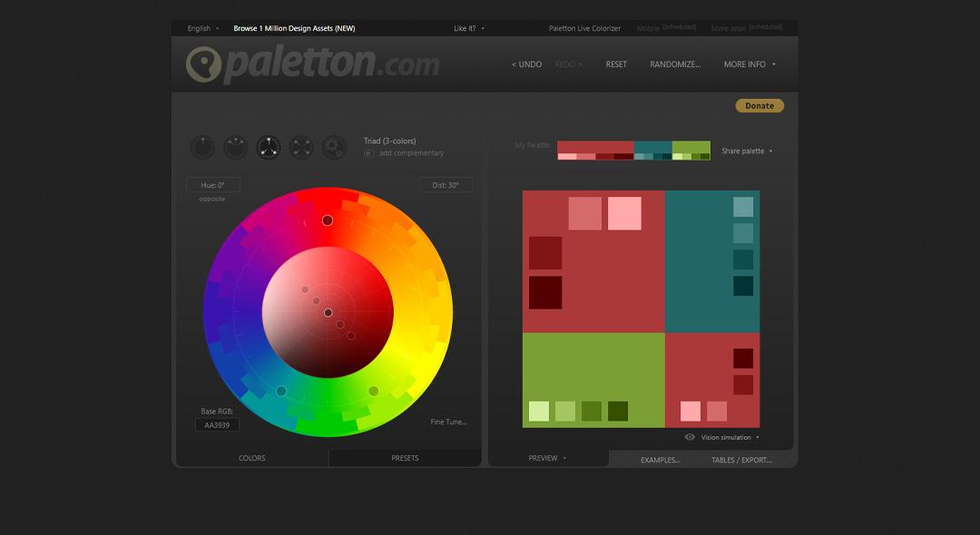Switch to the PRESETS tab

(x=405, y=458)
